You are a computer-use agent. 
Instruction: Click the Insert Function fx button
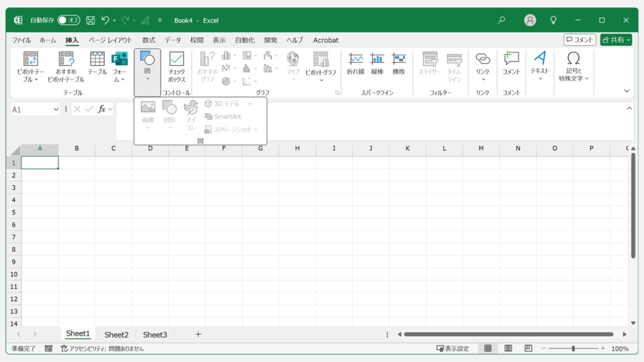[x=101, y=109]
